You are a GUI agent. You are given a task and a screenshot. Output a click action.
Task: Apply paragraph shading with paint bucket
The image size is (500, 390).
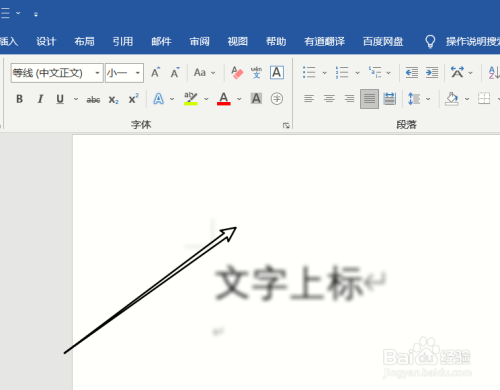452,99
